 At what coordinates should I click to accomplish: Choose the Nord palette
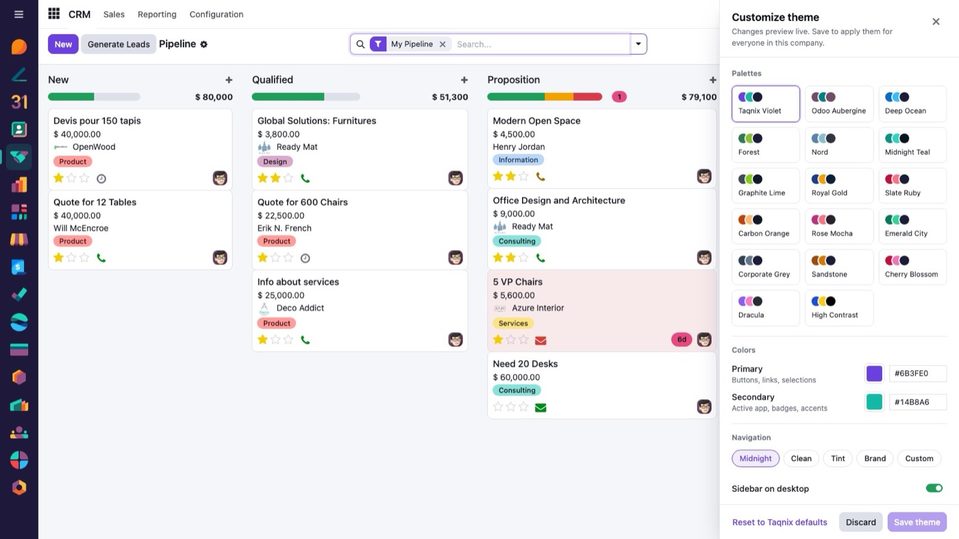click(839, 144)
